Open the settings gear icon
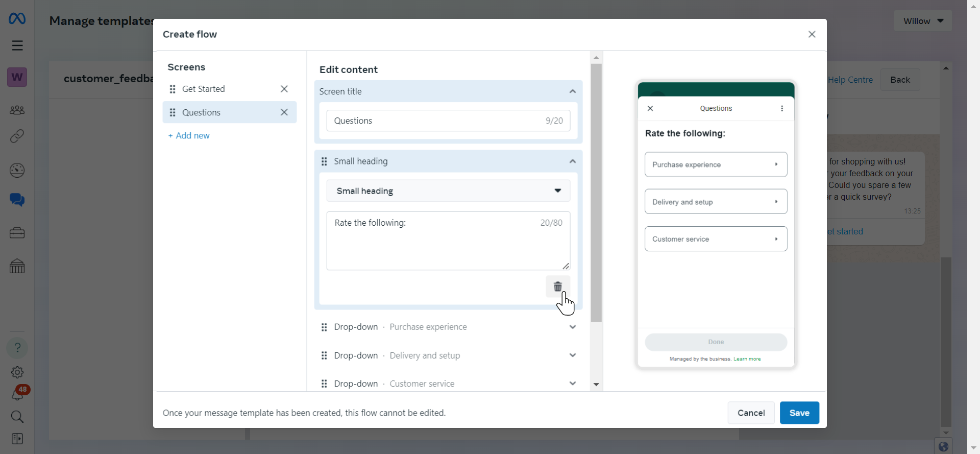This screenshot has height=454, width=980. click(17, 372)
